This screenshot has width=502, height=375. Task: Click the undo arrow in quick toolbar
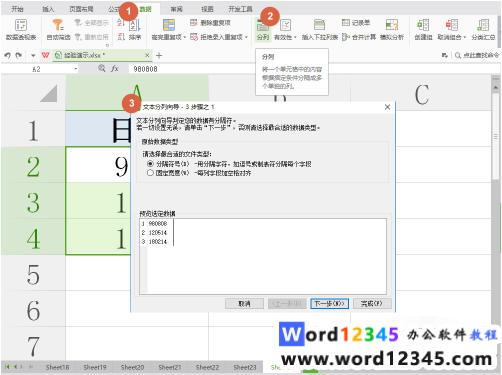coord(8,55)
